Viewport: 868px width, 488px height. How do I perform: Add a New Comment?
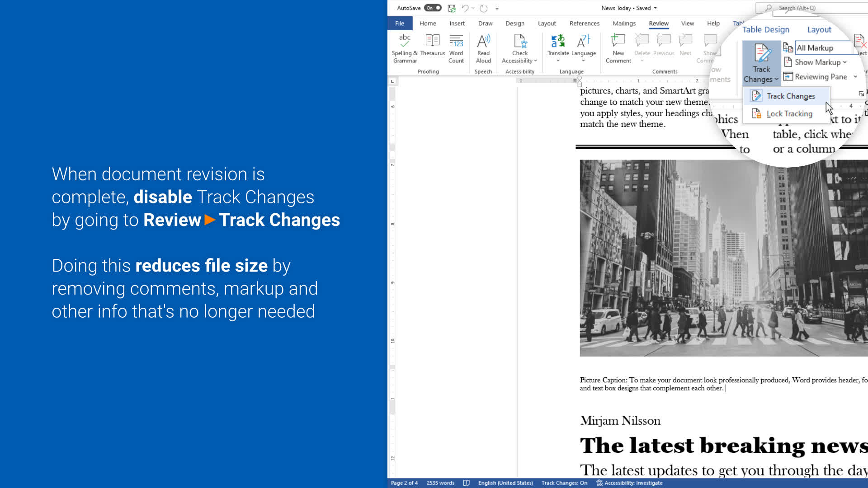click(618, 42)
